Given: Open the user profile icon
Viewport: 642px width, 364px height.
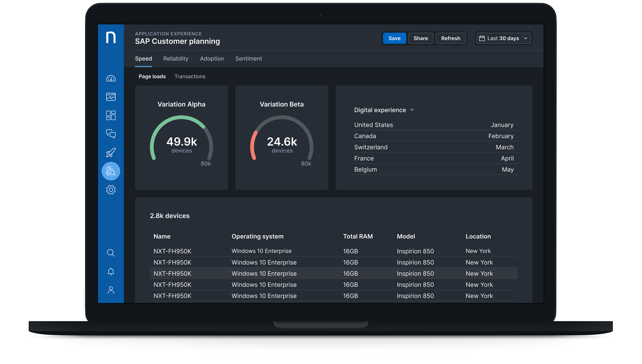Looking at the screenshot, I should (111, 290).
